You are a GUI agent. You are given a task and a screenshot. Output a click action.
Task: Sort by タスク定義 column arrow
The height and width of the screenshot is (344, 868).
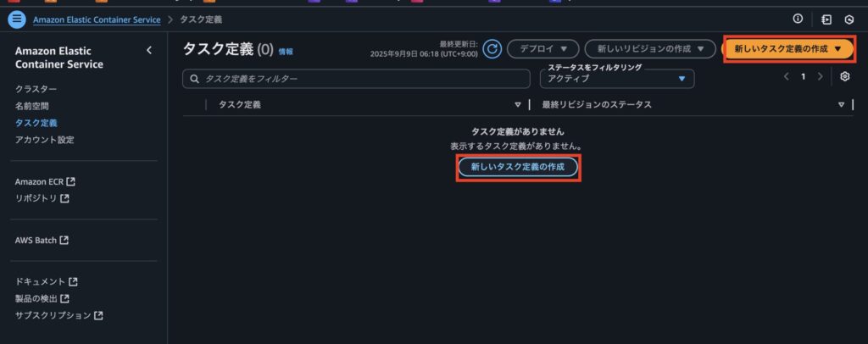click(518, 104)
